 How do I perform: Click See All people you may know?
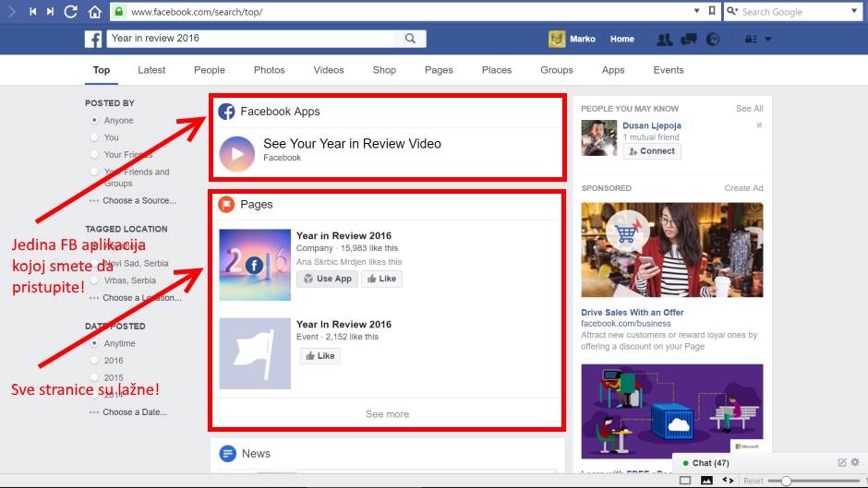749,109
